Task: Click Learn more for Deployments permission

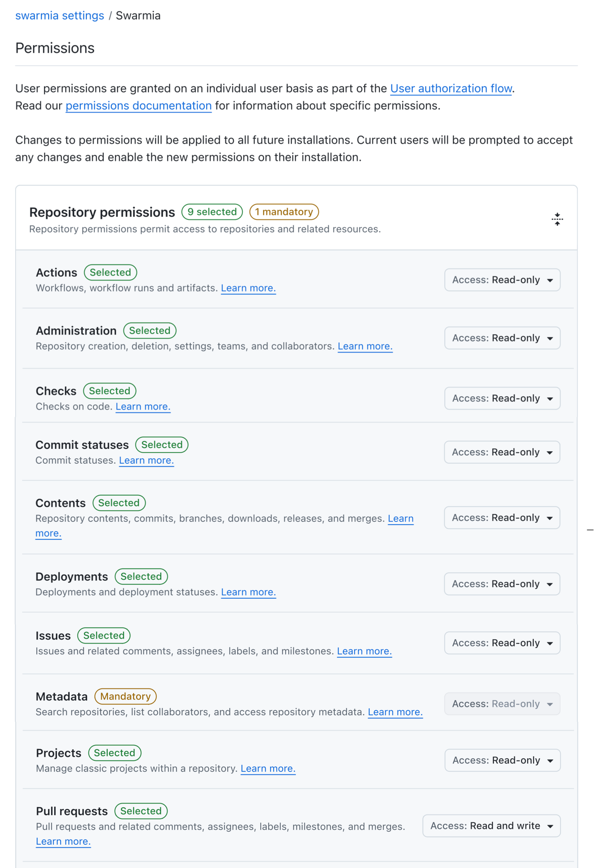Action: (248, 592)
